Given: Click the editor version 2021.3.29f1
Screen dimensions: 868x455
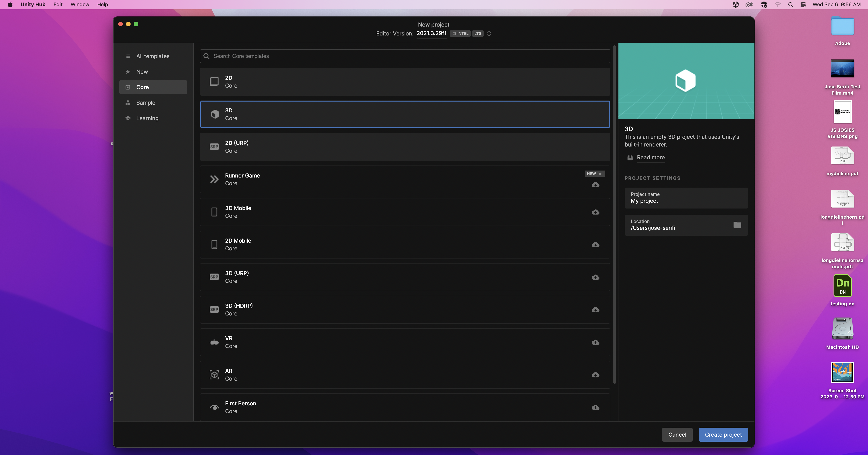Looking at the screenshot, I should coord(431,33).
